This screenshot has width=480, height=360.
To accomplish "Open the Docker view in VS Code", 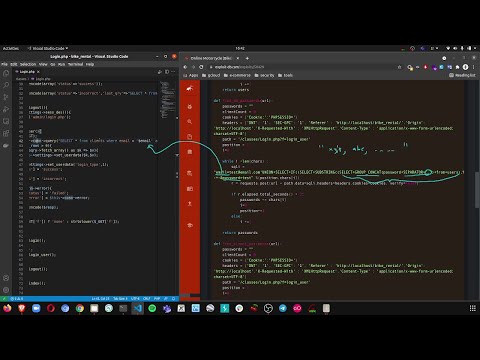I will tap(6, 145).
